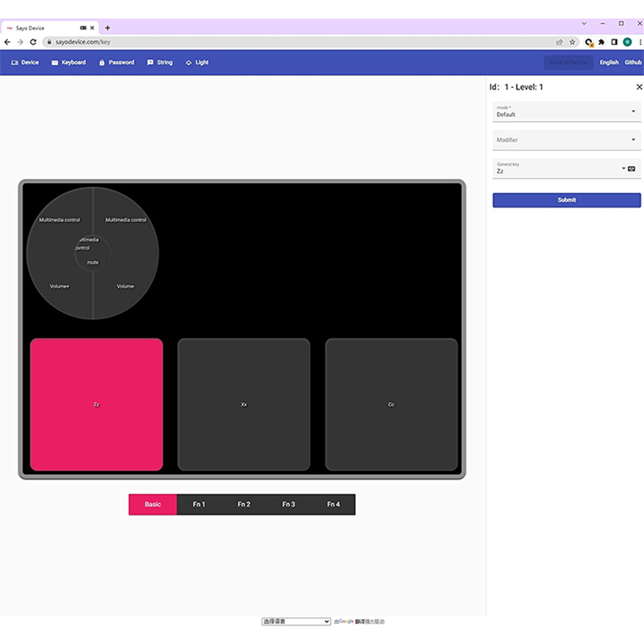Open the language selection dropdown at bottom
644x644 pixels.
point(296,621)
